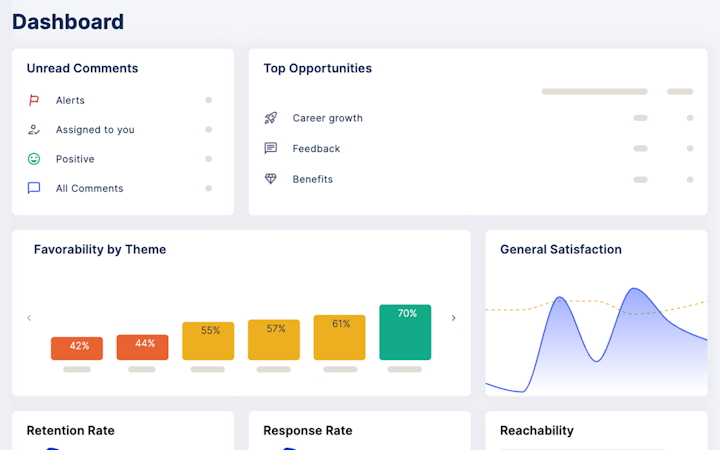Show next themes with right chevron
Screen dimensions: 720x450
point(453,318)
